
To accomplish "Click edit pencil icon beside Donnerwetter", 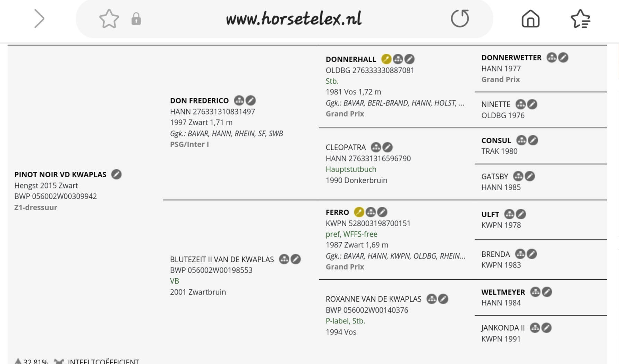I will point(563,58).
